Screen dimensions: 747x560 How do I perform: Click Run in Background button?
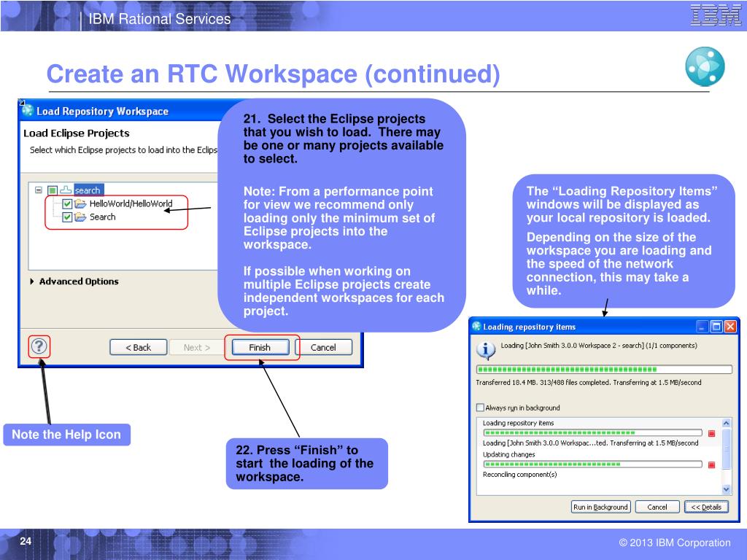[600, 507]
